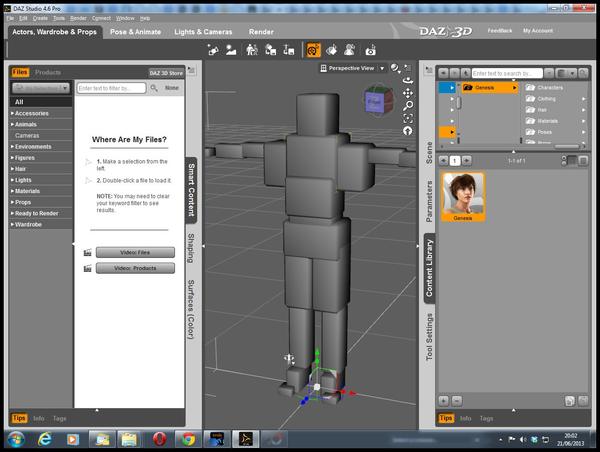Click the reset camera up-arrow icon
The image size is (600, 452).
[408, 131]
